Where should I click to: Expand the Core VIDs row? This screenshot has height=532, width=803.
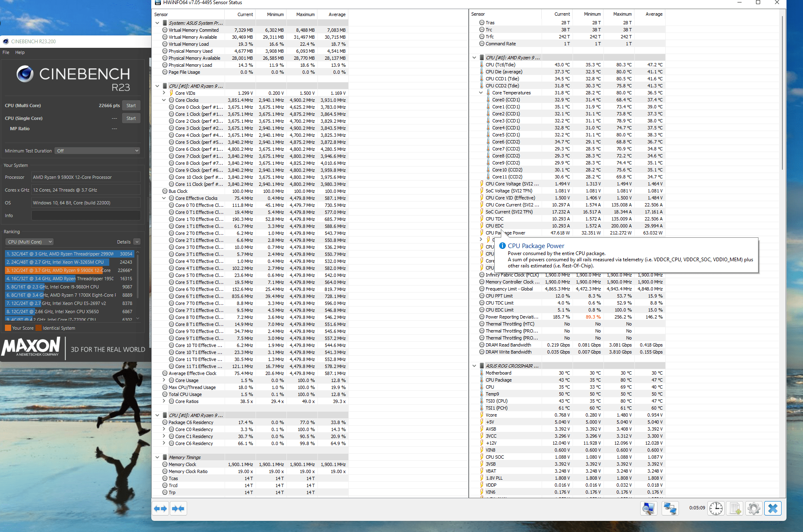pyautogui.click(x=164, y=93)
